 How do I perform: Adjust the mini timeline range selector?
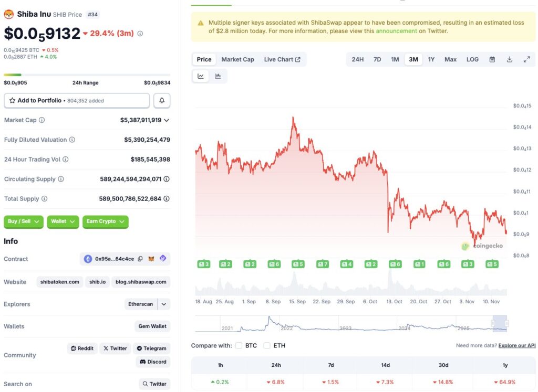pyautogui.click(x=500, y=323)
